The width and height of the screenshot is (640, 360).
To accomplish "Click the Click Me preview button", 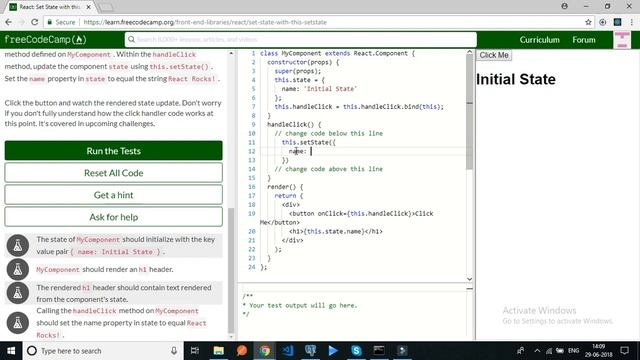I will [x=494, y=55].
